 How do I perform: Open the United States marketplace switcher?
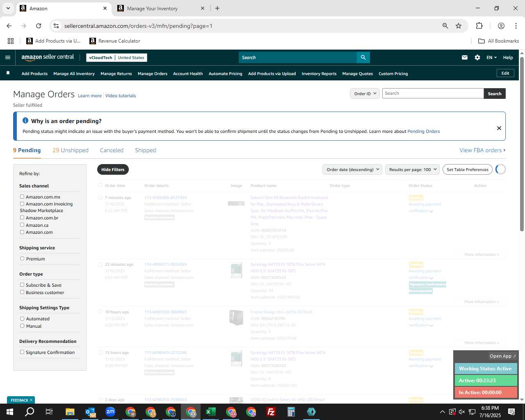coord(131,58)
